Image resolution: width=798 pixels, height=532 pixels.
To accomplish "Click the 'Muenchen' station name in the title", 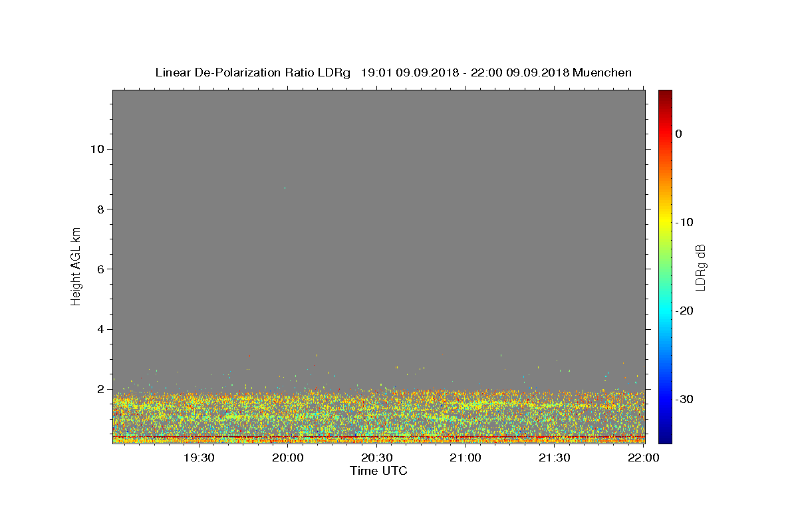I will pyautogui.click(x=602, y=72).
